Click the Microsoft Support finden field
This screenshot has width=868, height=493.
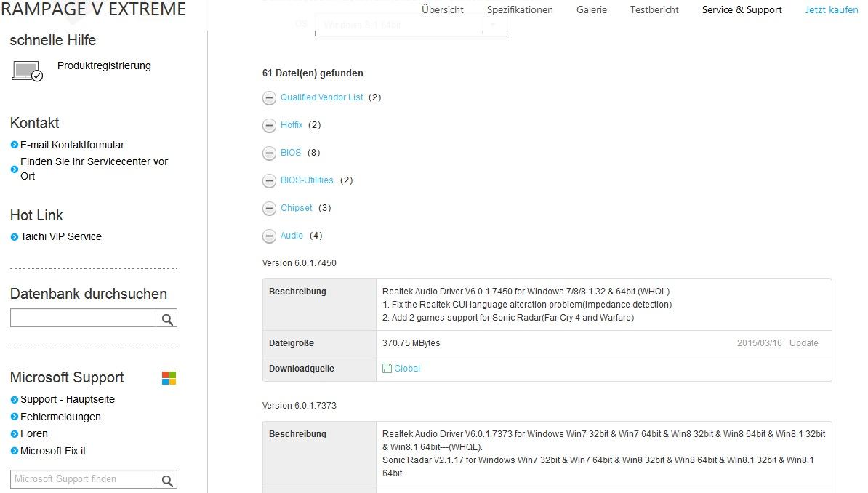83,480
